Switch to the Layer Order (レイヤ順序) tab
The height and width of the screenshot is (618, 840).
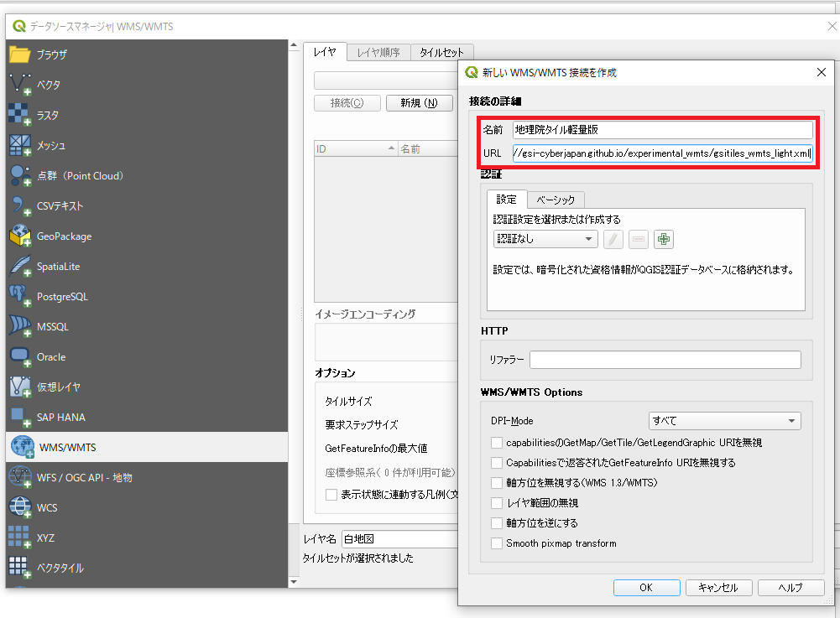378,53
